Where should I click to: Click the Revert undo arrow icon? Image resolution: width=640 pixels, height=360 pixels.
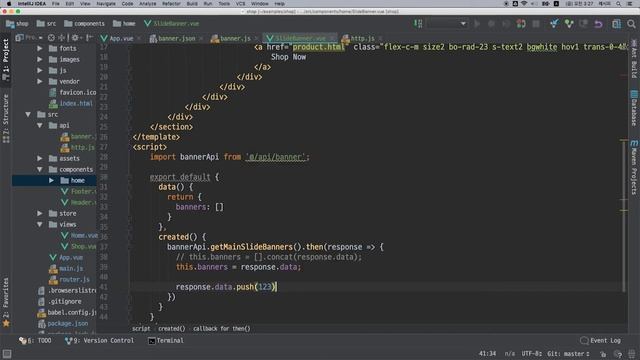pos(598,24)
